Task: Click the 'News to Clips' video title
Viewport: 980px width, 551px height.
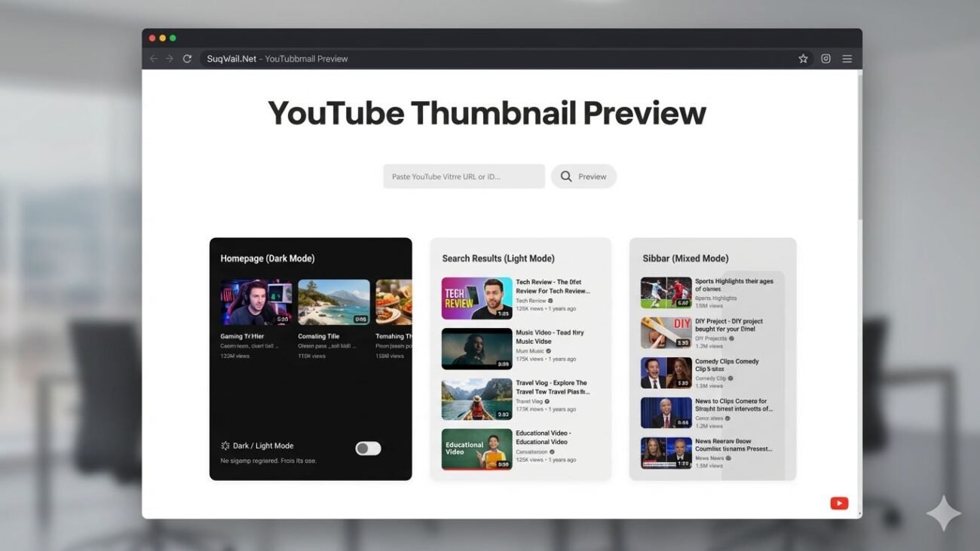Action: [x=733, y=405]
